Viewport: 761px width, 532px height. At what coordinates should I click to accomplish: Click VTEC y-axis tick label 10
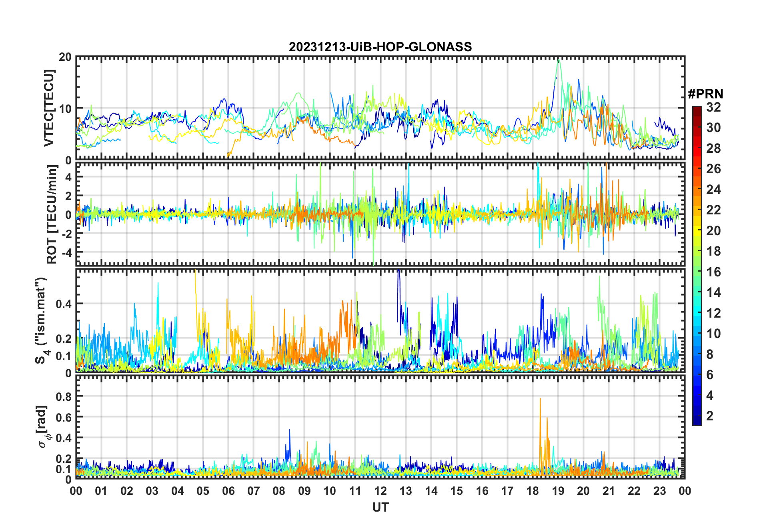(65, 109)
